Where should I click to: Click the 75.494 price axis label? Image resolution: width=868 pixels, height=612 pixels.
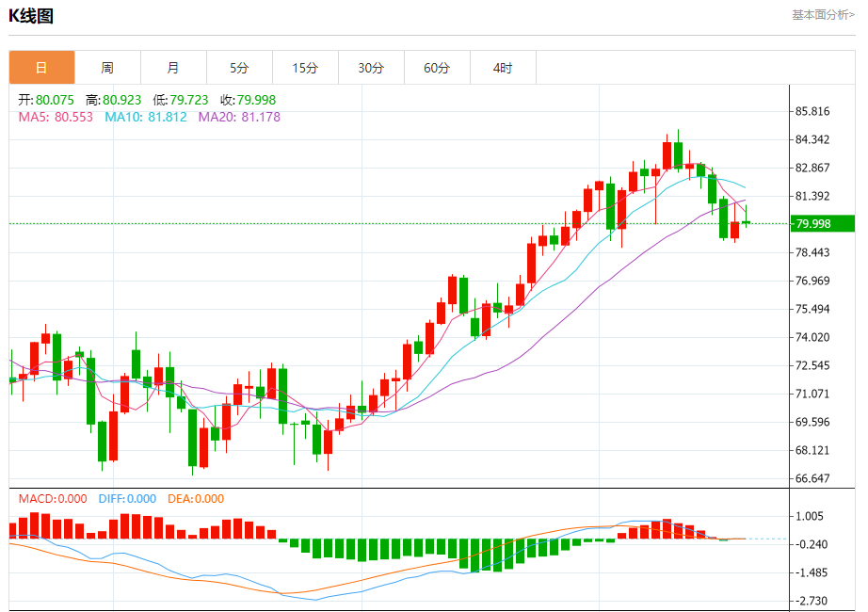(812, 309)
